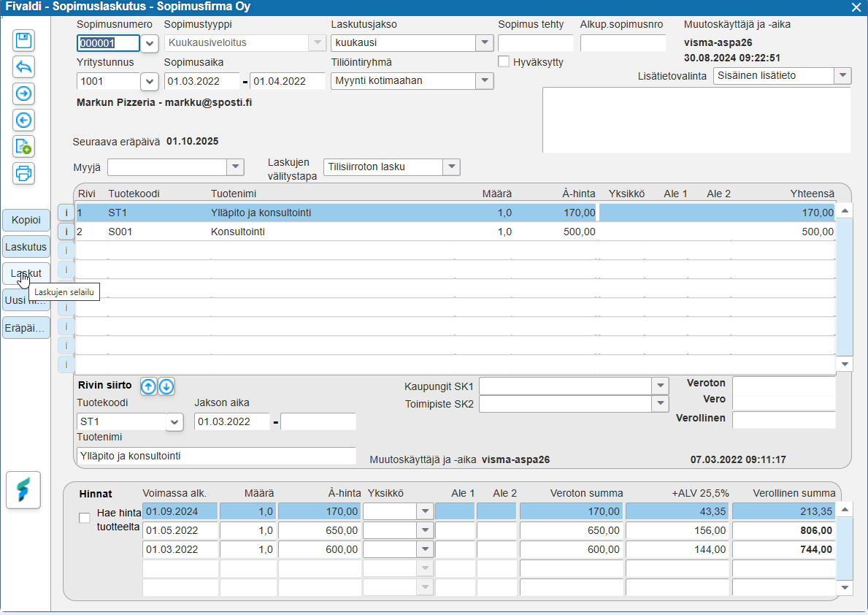
Task: Go to next contract arrow icon
Action: [x=24, y=93]
